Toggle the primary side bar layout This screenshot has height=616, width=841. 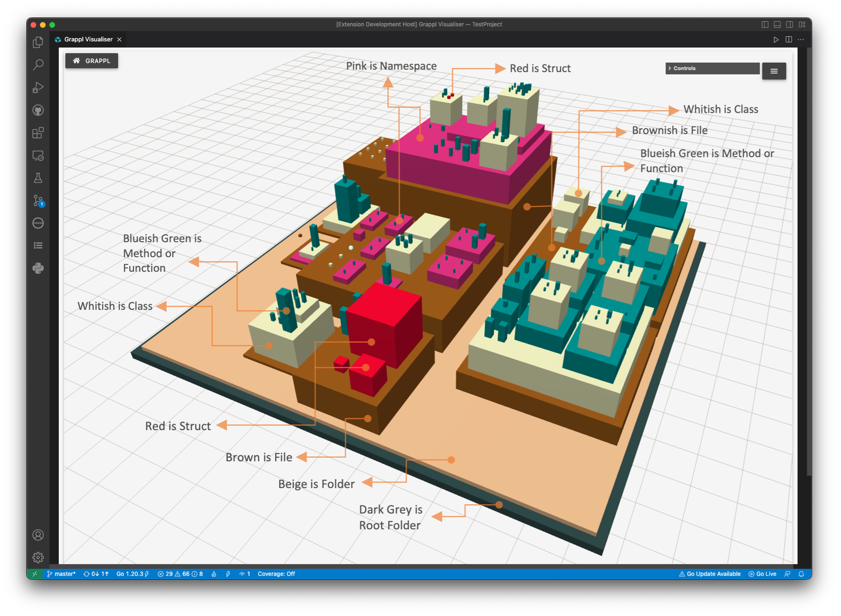click(765, 24)
